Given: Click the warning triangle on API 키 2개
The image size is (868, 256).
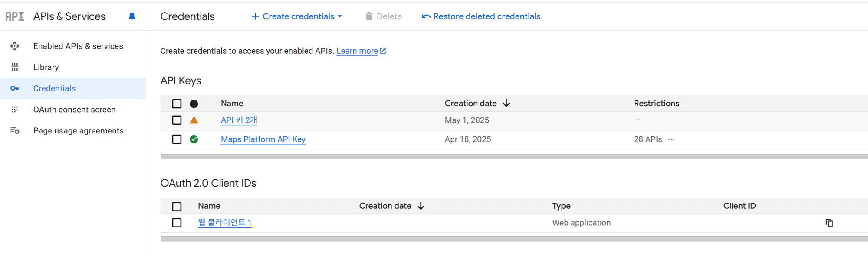Looking at the screenshot, I should point(194,120).
